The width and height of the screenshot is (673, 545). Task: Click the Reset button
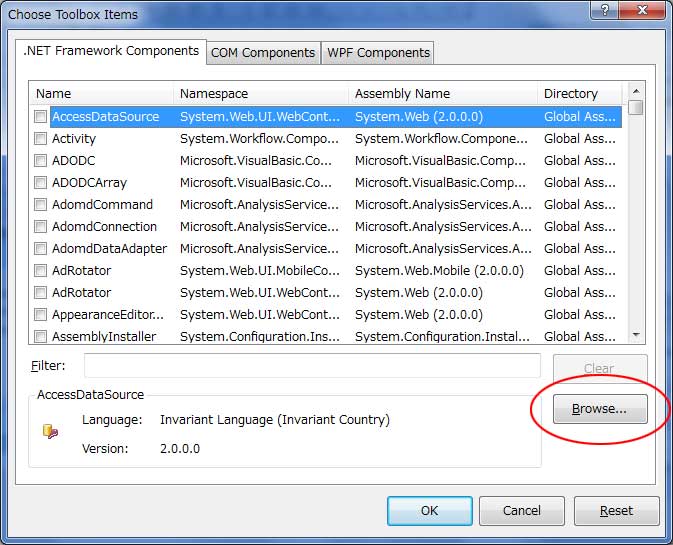(x=616, y=511)
